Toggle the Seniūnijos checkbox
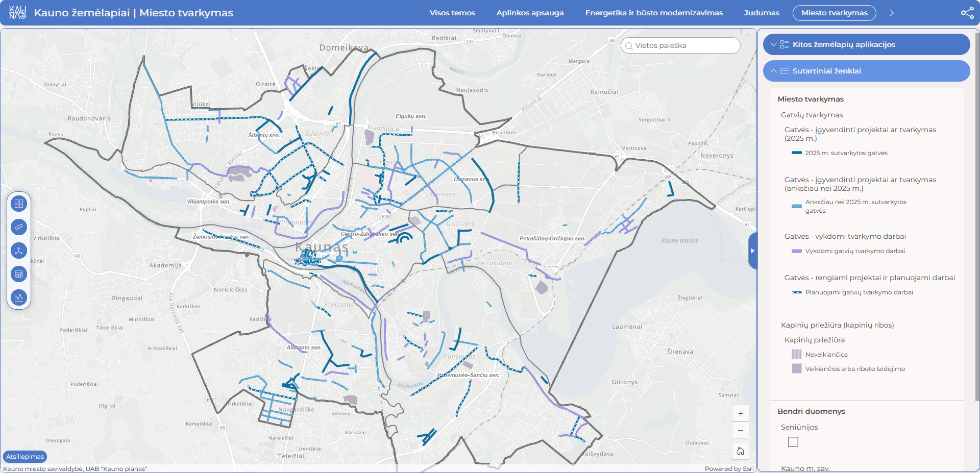The height and width of the screenshot is (473, 980). 793,442
